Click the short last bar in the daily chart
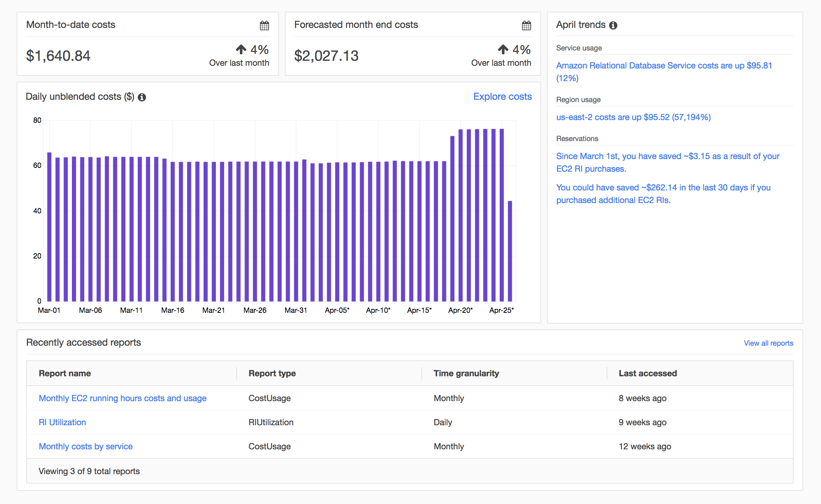 point(510,251)
